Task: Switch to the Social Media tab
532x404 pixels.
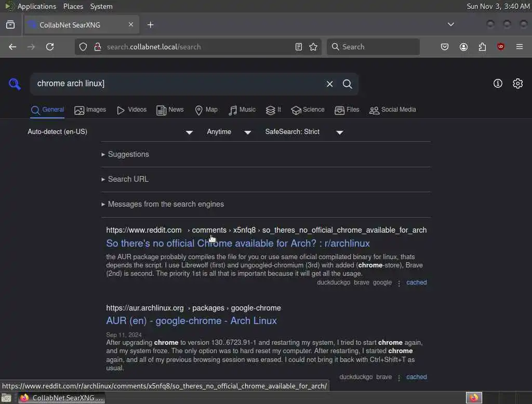Action: point(393,110)
